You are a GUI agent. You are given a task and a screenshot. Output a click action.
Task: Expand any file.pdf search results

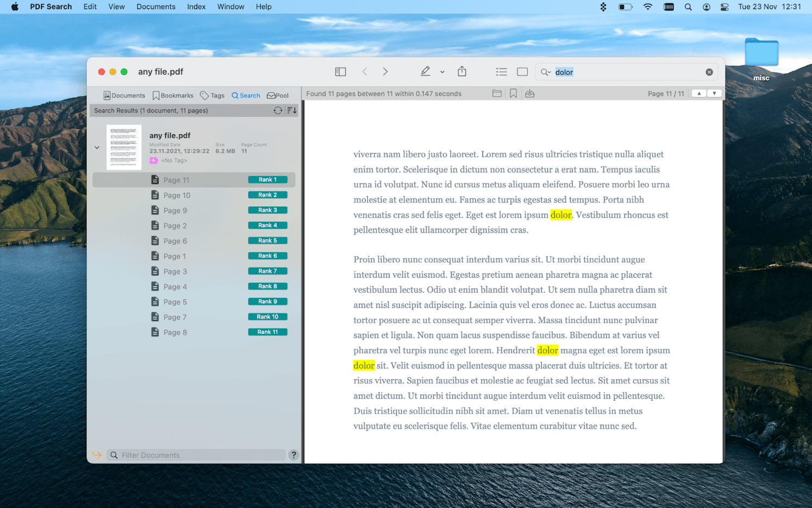click(x=97, y=147)
